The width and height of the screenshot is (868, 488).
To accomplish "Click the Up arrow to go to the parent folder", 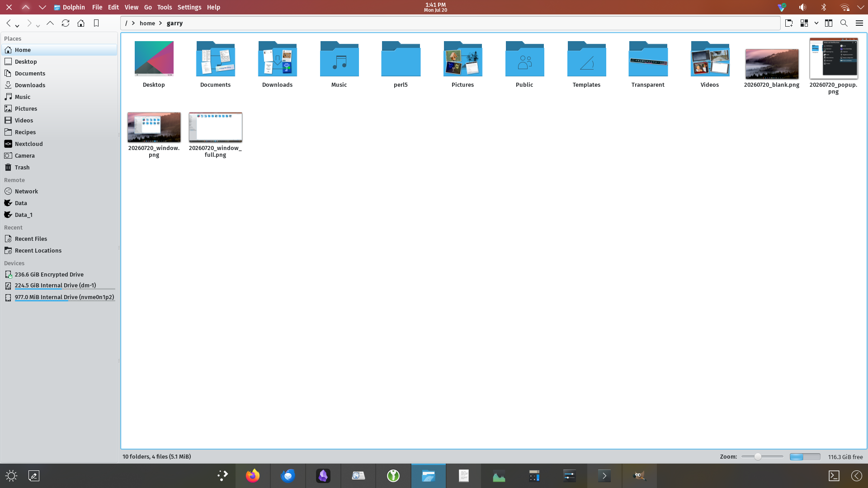I will click(x=50, y=23).
